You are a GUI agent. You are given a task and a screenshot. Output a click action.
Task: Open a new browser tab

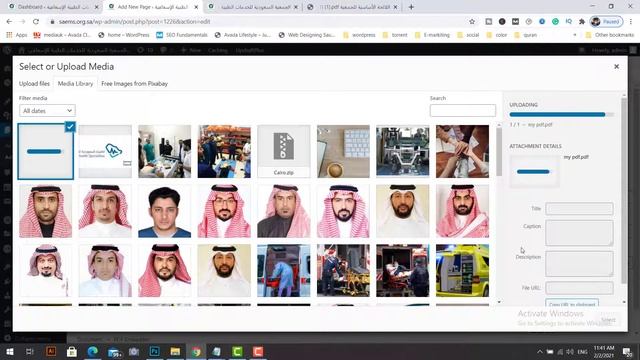[x=411, y=7]
